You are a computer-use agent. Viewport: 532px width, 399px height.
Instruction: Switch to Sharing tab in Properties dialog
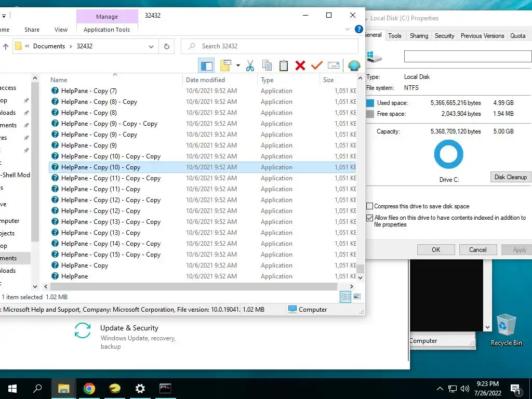[x=419, y=36]
